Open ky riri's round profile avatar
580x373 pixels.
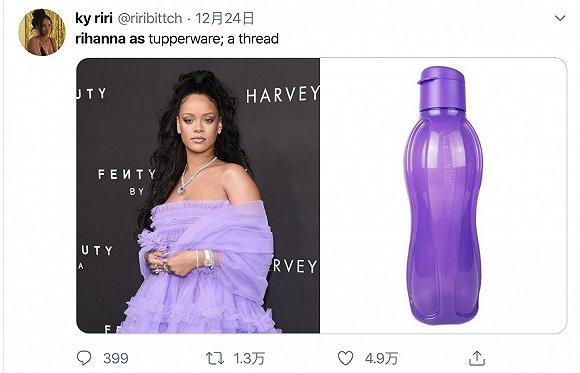[42, 32]
